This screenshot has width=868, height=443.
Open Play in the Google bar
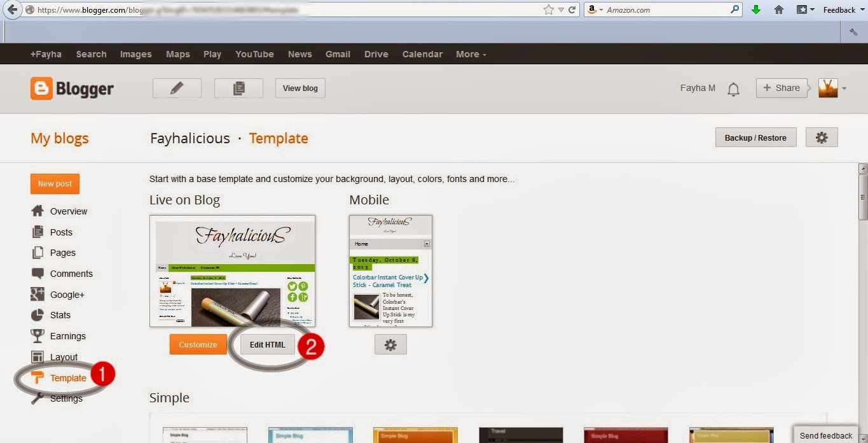click(x=212, y=54)
